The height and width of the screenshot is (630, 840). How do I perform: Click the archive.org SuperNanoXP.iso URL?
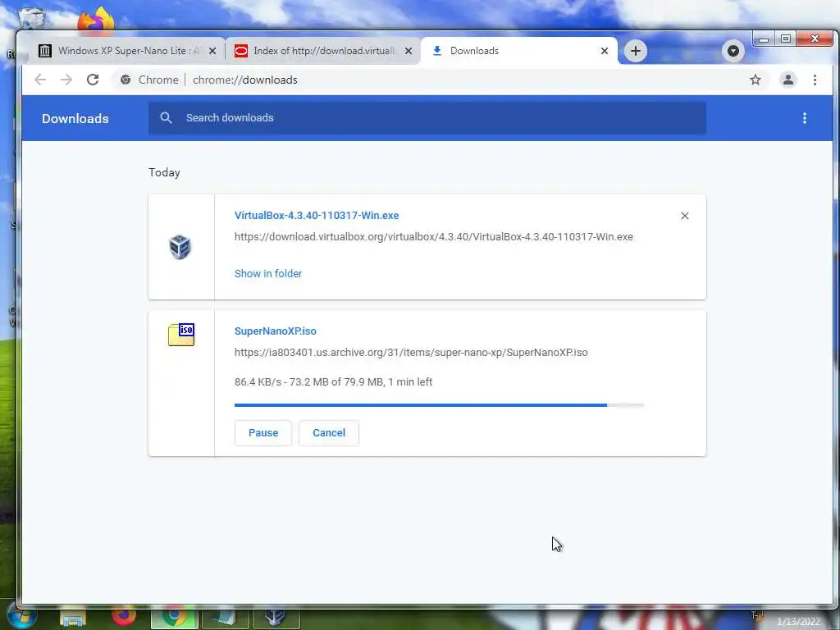pos(411,353)
